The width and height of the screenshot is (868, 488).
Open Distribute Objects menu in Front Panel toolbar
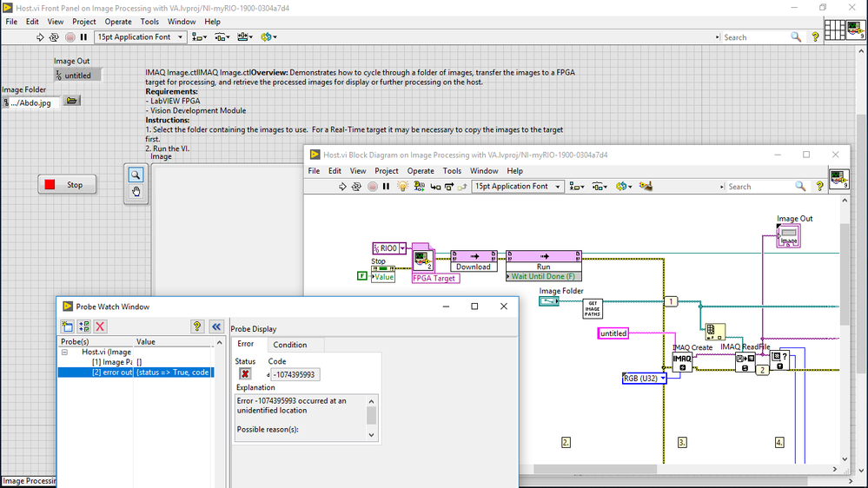pos(222,37)
